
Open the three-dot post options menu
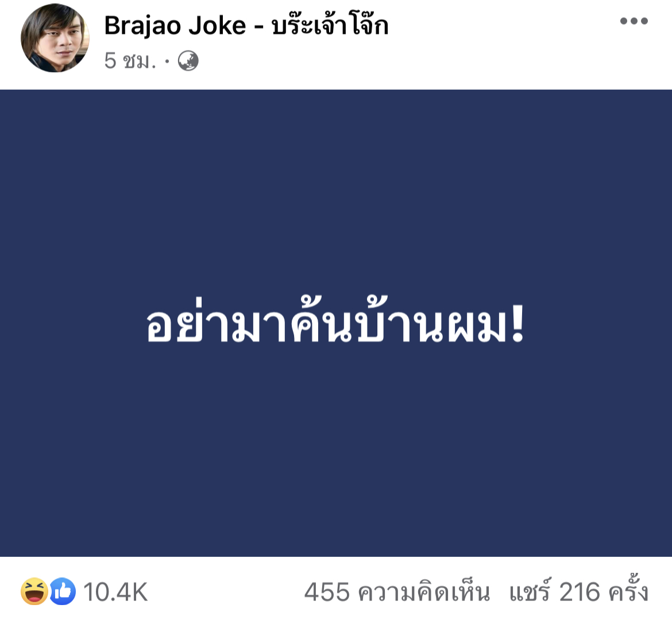coord(634,21)
